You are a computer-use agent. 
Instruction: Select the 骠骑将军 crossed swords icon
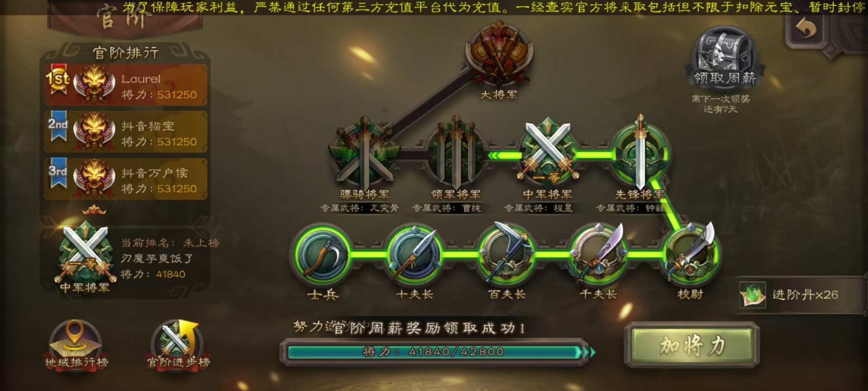[x=364, y=154]
